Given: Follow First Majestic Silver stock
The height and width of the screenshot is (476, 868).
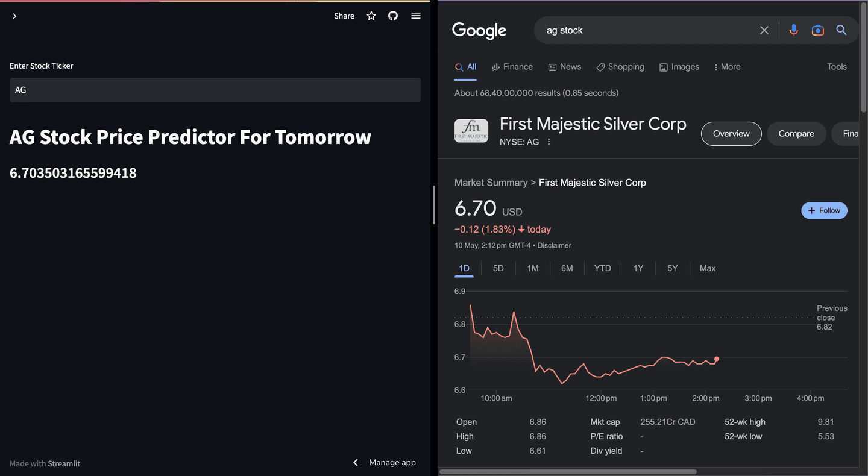Looking at the screenshot, I should click(x=824, y=210).
